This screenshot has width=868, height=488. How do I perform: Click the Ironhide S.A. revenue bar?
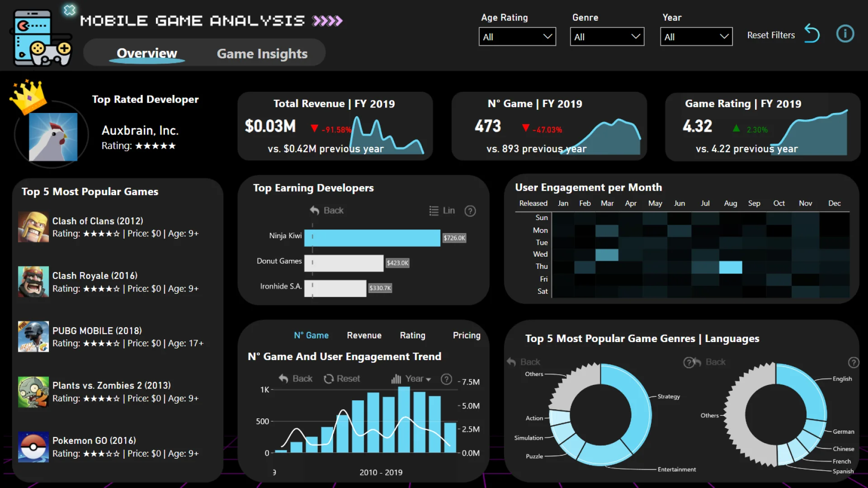tap(335, 288)
